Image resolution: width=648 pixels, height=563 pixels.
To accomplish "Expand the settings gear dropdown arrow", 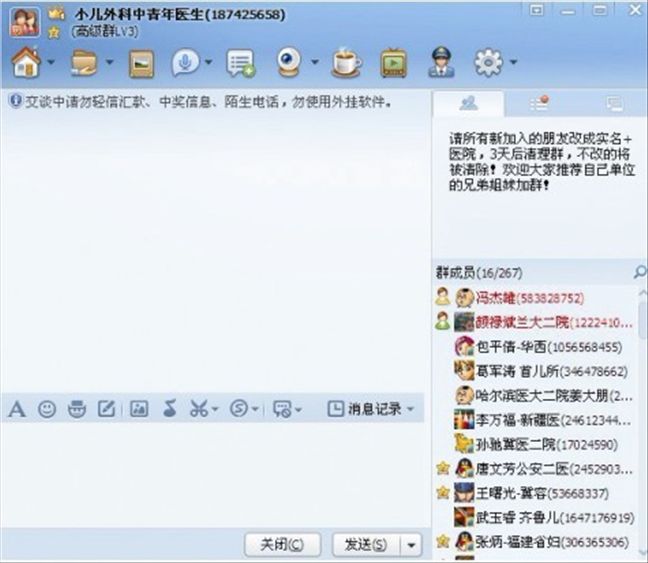I will click(513, 62).
